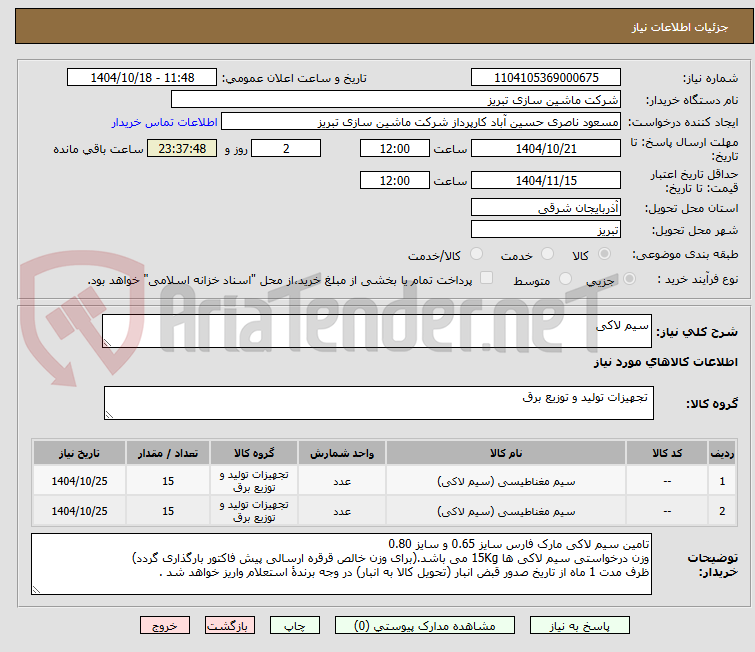Screen dimensions: 755x652
Task: Click row 2 quantity value 15
Action: click(168, 511)
